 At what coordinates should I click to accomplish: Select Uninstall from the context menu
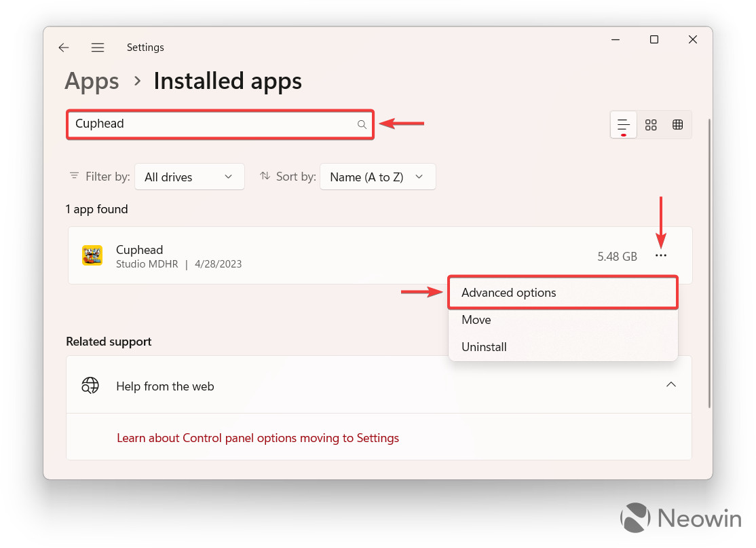[x=563, y=347]
